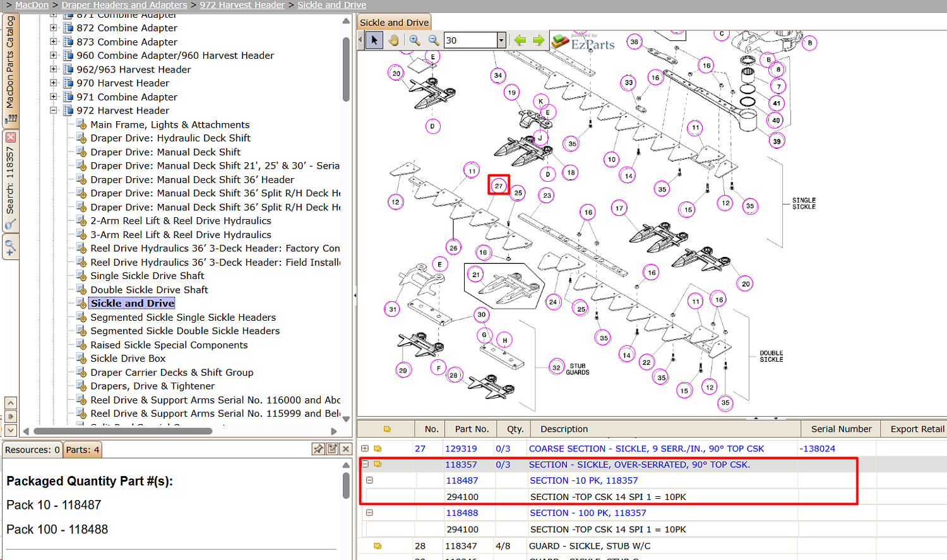Open Sickle Drive Box in the tree
Screen dimensions: 947x560
pyautogui.click(x=128, y=359)
